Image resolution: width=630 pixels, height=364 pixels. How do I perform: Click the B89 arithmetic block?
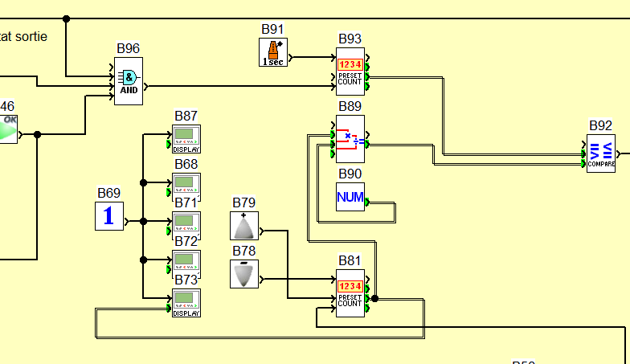pos(350,139)
